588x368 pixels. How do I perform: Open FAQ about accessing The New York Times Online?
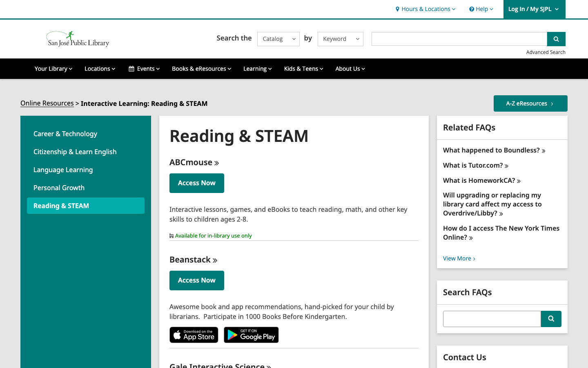[x=501, y=233]
